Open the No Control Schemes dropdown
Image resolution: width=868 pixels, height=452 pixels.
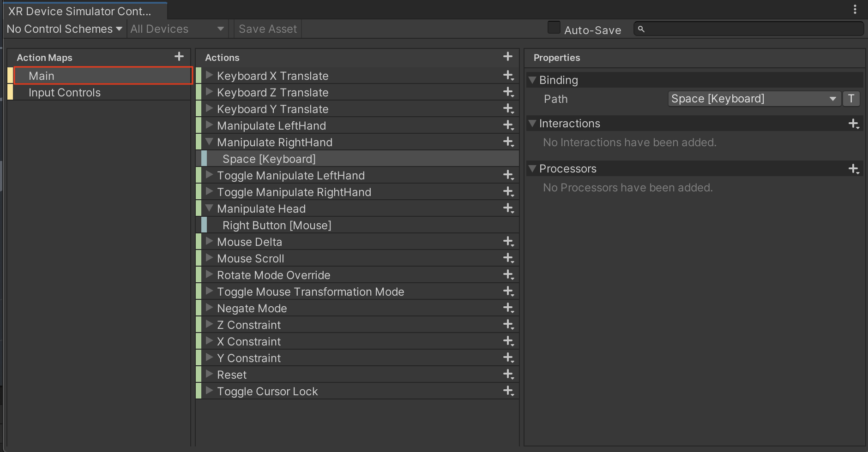click(x=64, y=29)
